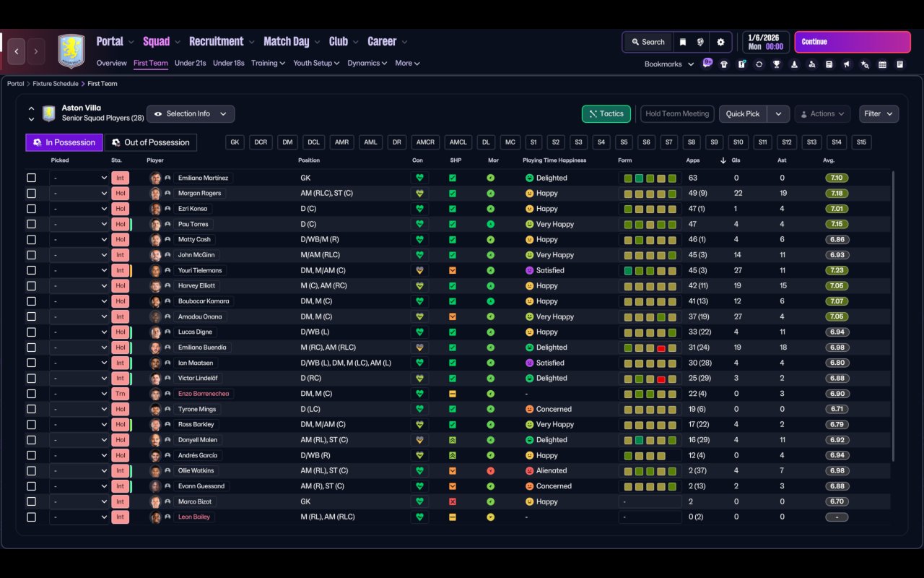Open the lined document icon in bookmarks bar
Screen dimensions: 924x578
829,64
